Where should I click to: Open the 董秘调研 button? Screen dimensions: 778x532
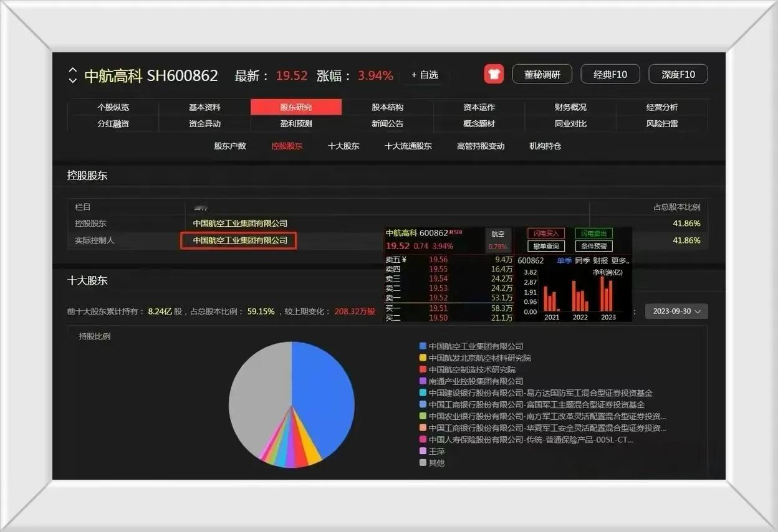tap(542, 74)
